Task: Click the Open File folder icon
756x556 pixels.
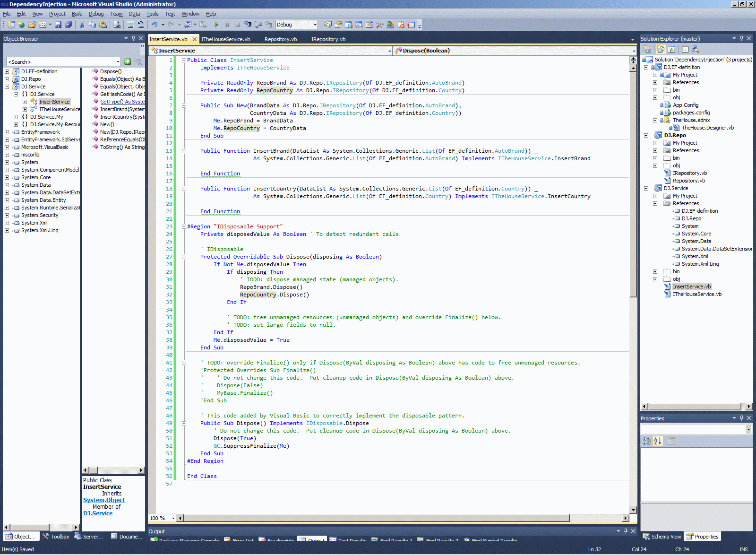Action: [x=32, y=25]
